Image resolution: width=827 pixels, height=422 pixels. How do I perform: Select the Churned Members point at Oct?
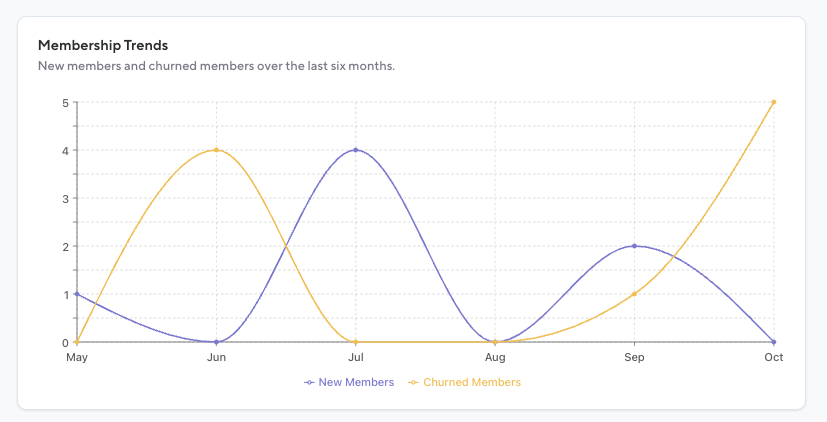pyautogui.click(x=774, y=102)
